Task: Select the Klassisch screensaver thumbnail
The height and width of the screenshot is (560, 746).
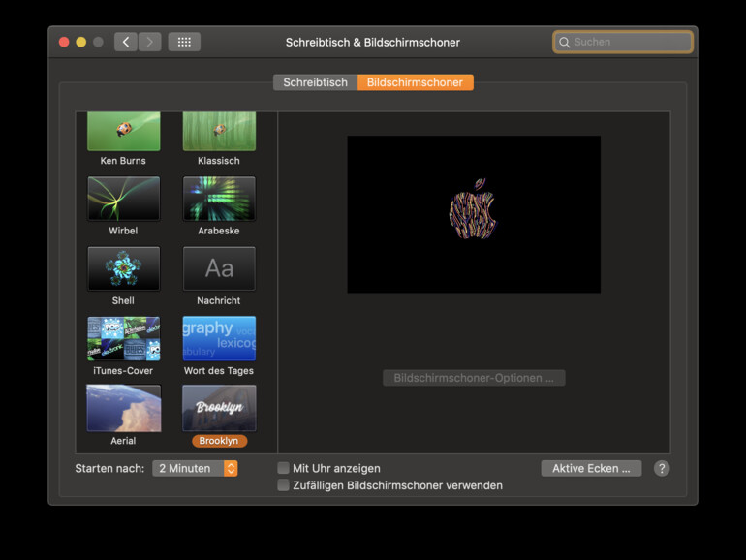Action: (x=219, y=132)
